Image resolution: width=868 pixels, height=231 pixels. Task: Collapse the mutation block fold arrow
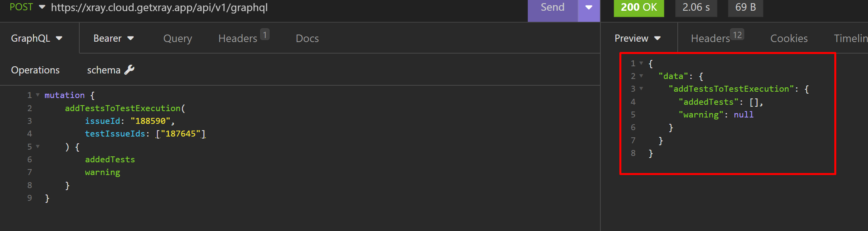[38, 95]
